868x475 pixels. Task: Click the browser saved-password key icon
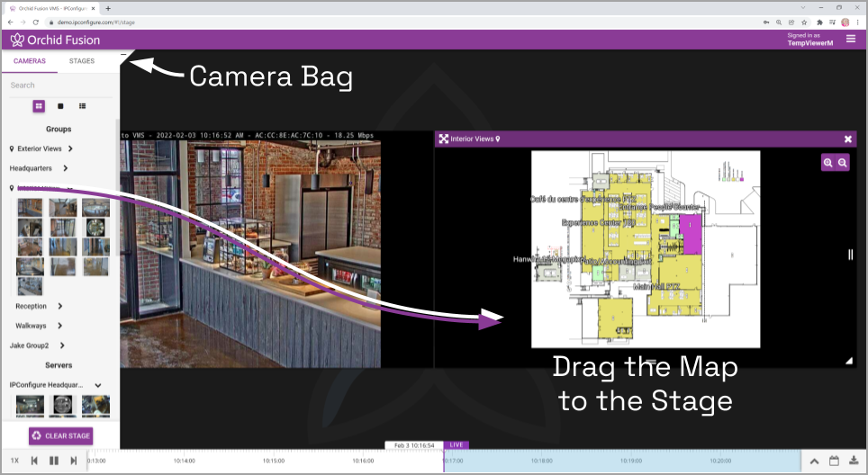pos(766,22)
